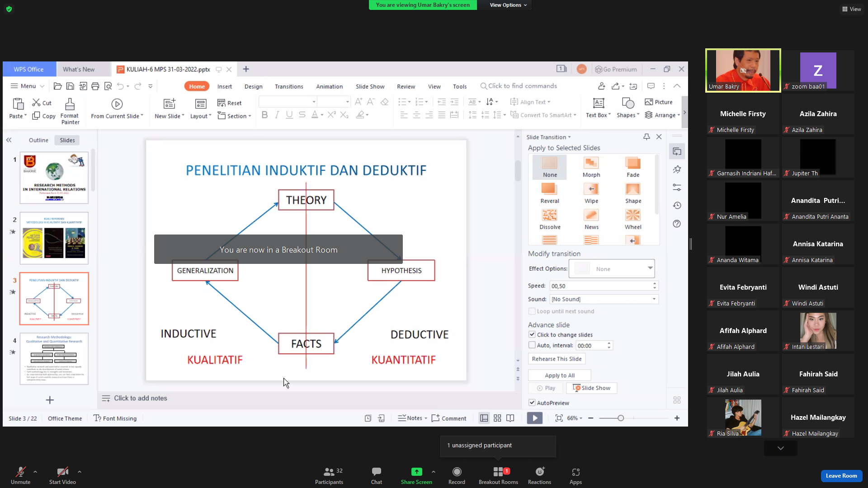Click the Zoom Record button
The image size is (868, 488).
[x=457, y=476]
